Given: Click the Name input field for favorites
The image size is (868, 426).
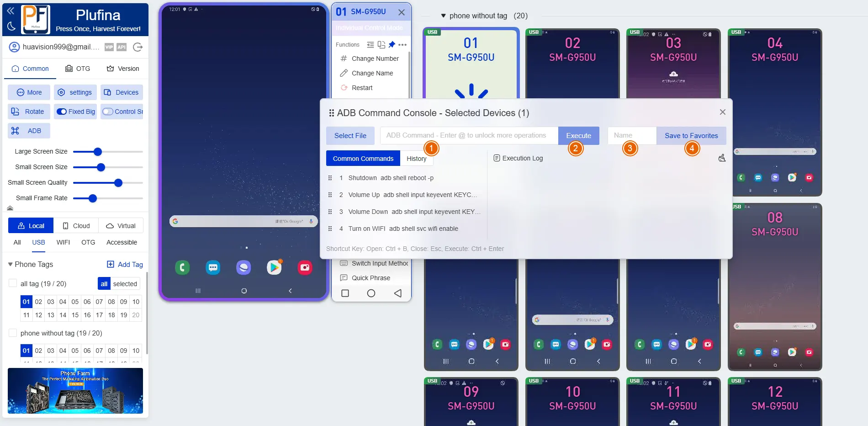Looking at the screenshot, I should coord(632,135).
